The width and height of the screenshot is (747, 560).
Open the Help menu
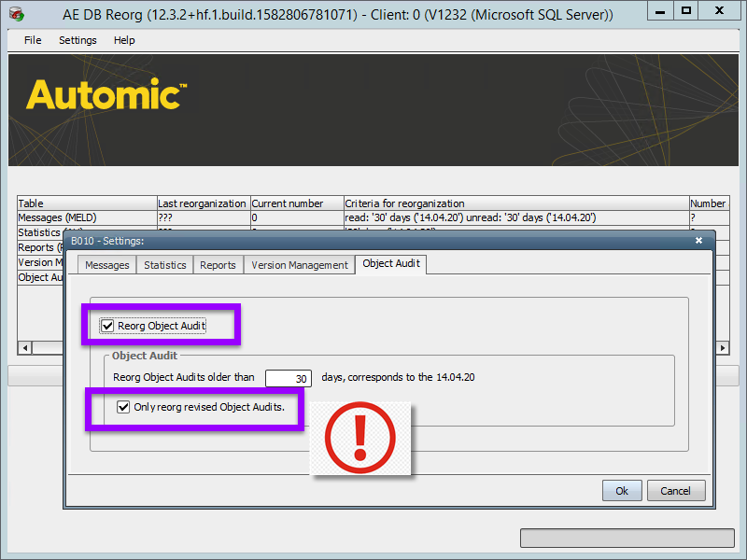(124, 40)
